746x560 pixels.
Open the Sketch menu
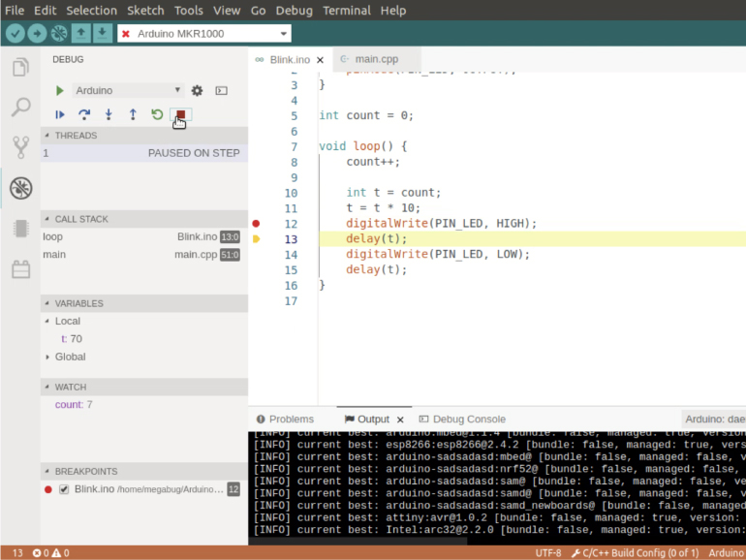145,10
